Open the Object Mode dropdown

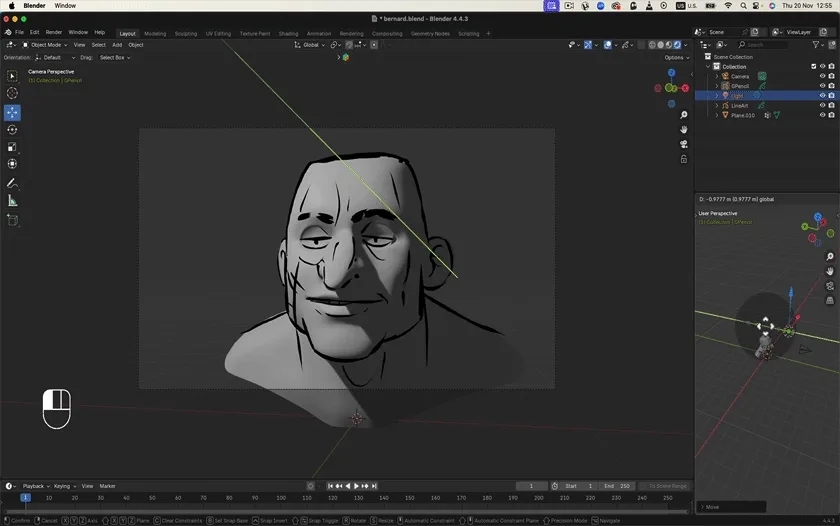45,45
